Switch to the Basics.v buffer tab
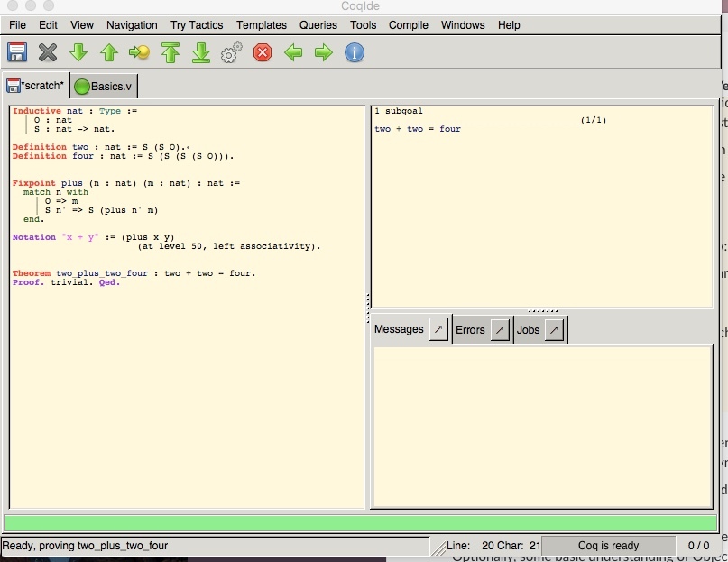 [104, 87]
